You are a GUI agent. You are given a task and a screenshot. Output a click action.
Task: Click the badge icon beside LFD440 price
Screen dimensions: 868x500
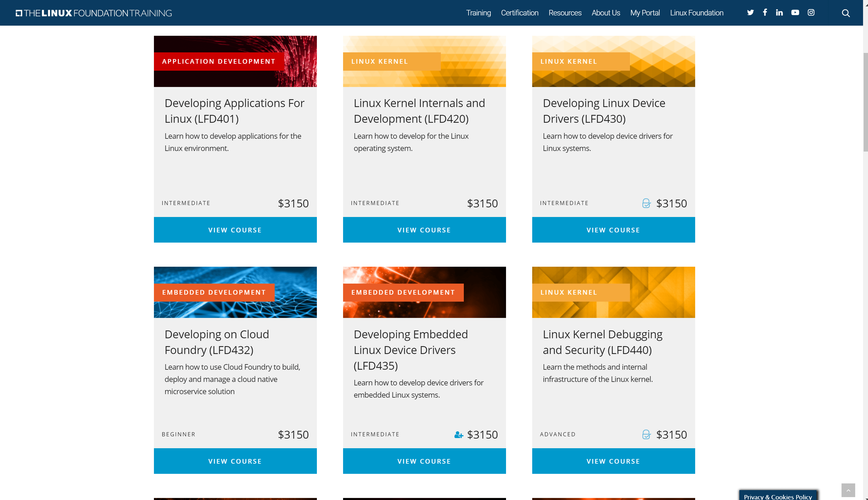(x=646, y=434)
